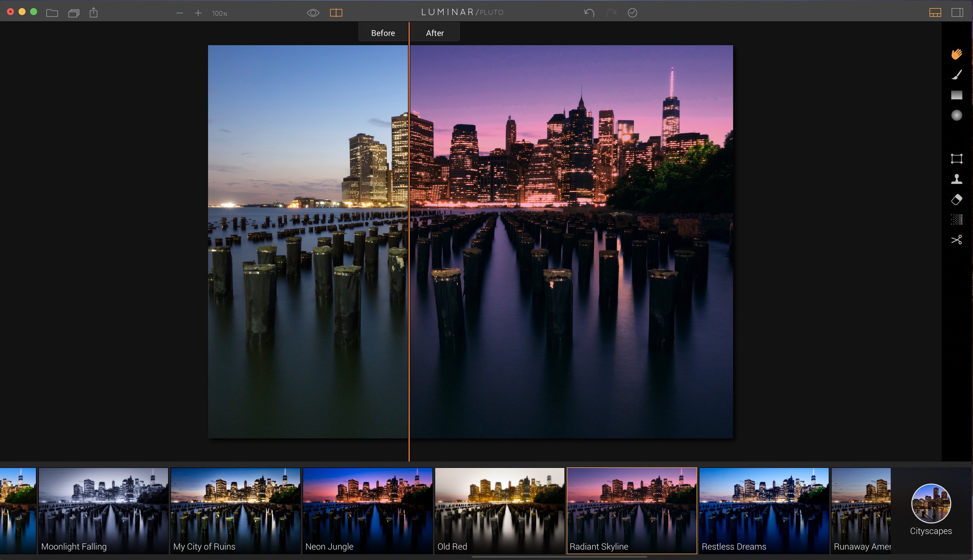Select the Move hand tool
The width and height of the screenshot is (973, 560).
coord(957,54)
